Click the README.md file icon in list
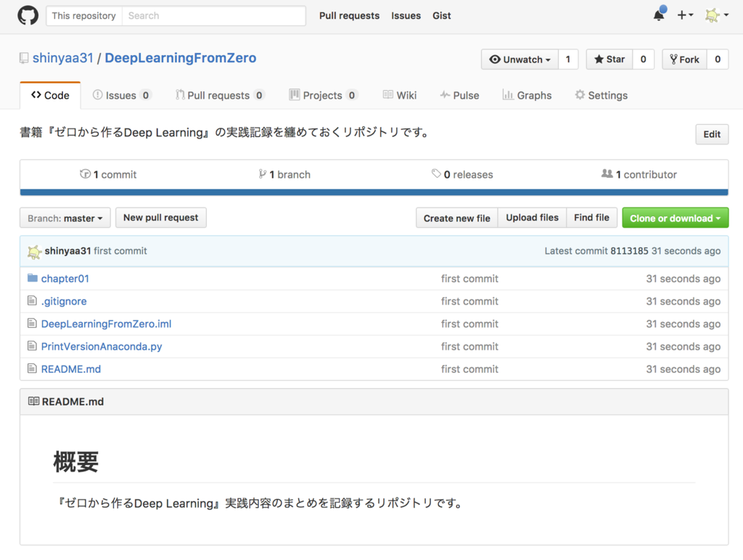The image size is (743, 560). [x=32, y=368]
